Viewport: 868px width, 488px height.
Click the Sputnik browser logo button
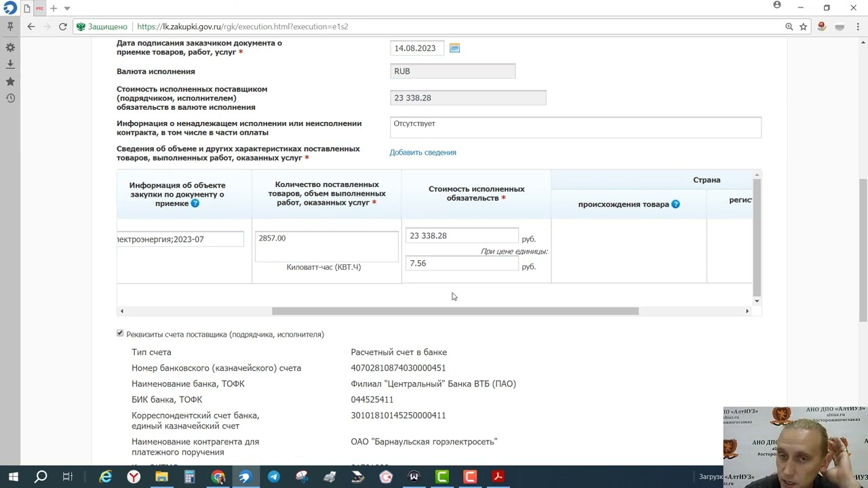(9, 8)
